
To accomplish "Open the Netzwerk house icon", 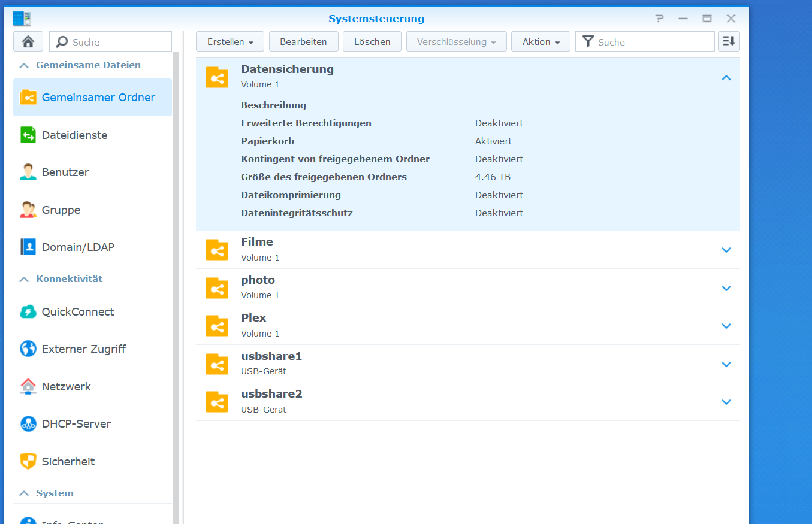I will tap(28, 386).
